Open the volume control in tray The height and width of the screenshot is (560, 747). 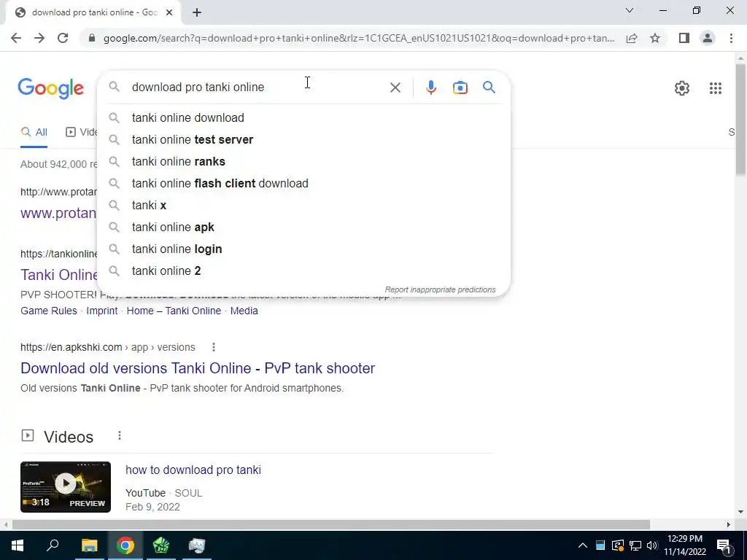pos(651,545)
